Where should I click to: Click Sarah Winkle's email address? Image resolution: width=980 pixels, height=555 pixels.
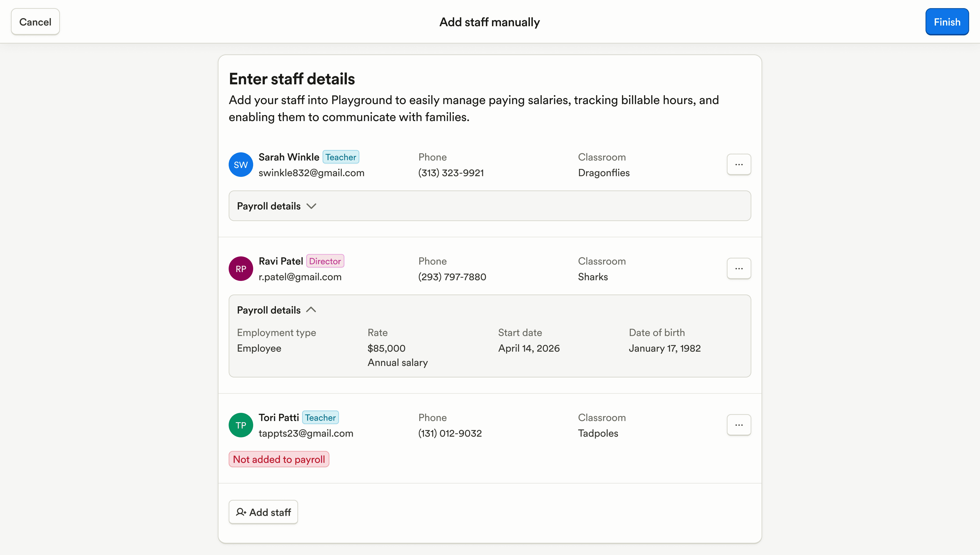pyautogui.click(x=311, y=173)
